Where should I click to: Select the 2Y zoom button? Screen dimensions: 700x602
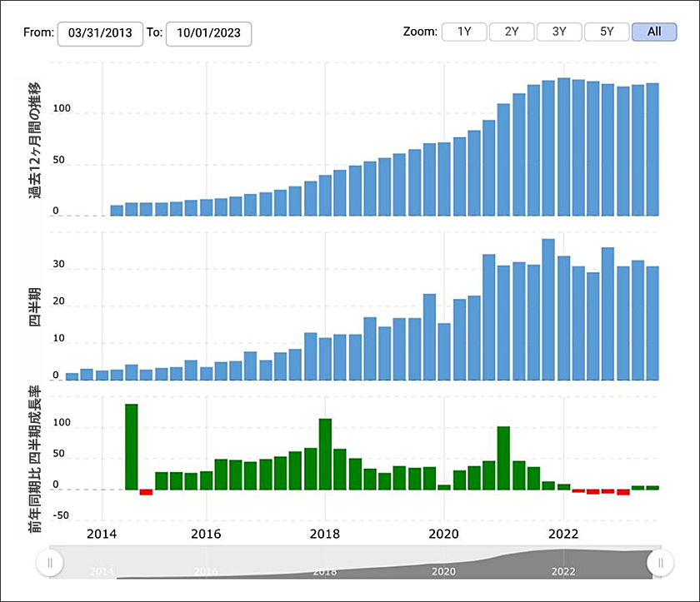pyautogui.click(x=512, y=32)
